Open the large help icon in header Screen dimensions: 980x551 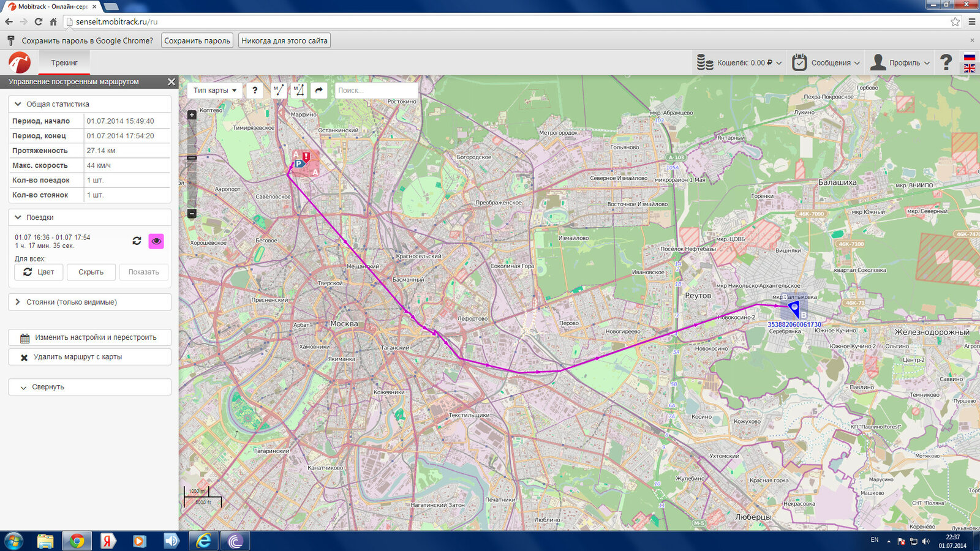pos(946,62)
